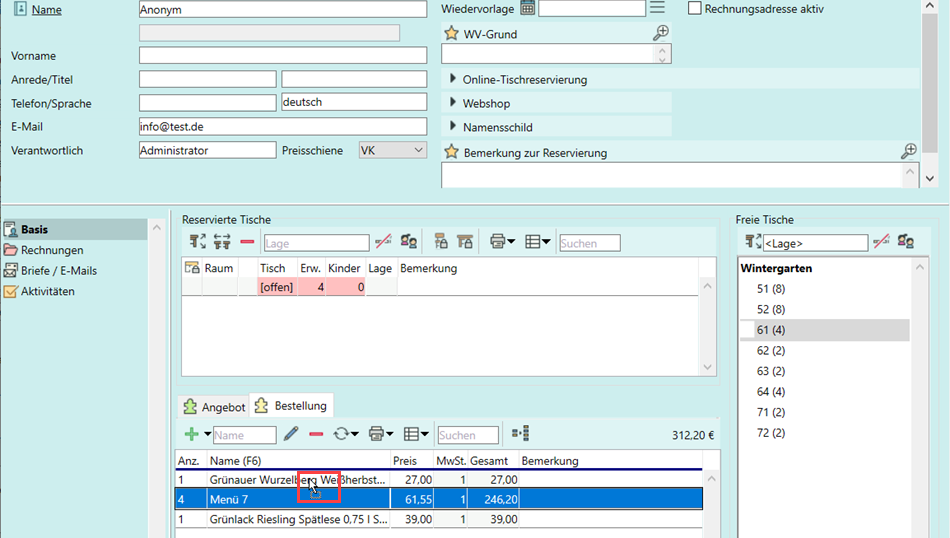Image resolution: width=950 pixels, height=538 pixels.
Task: Click the green plus icon to add an order item
Action: pyautogui.click(x=191, y=434)
